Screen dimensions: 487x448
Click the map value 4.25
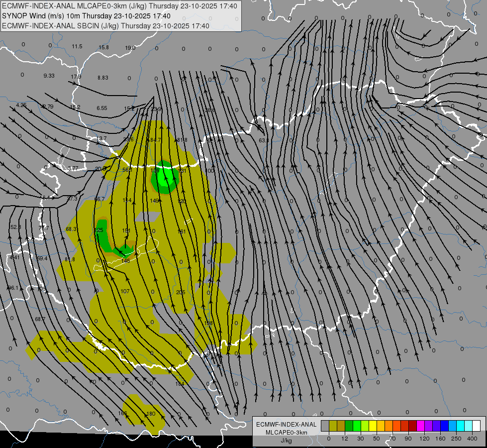(x=21, y=106)
